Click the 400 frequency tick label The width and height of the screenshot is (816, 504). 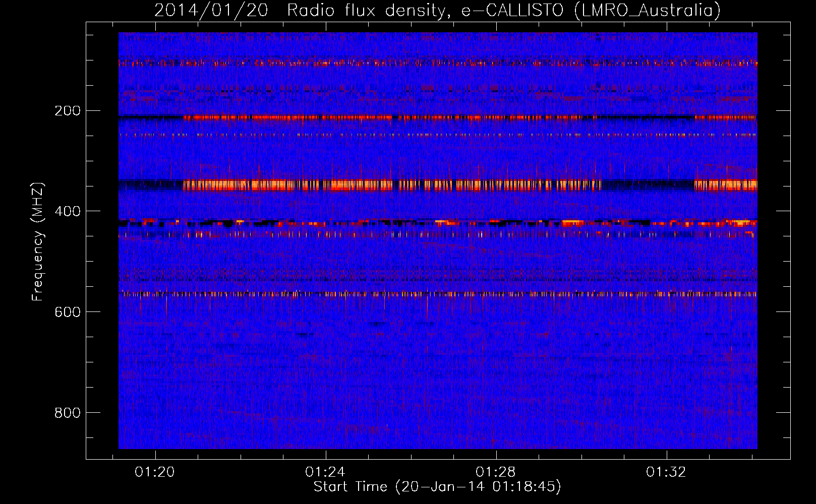tap(68, 211)
